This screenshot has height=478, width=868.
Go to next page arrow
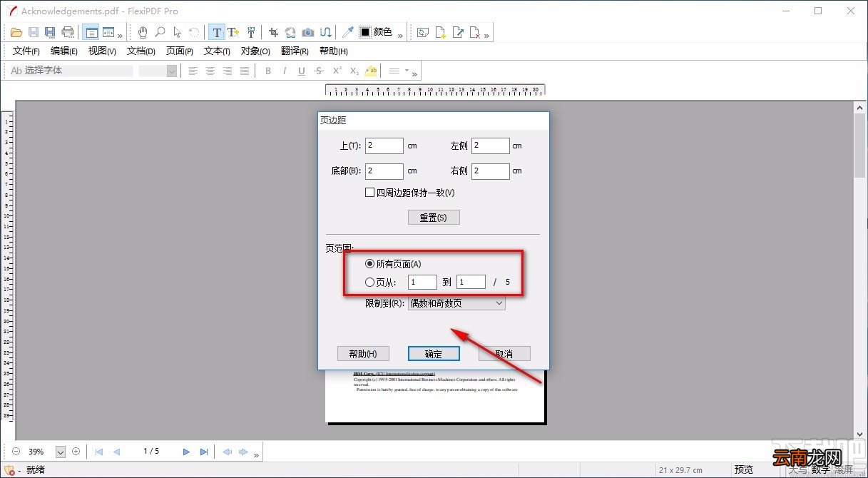186,452
